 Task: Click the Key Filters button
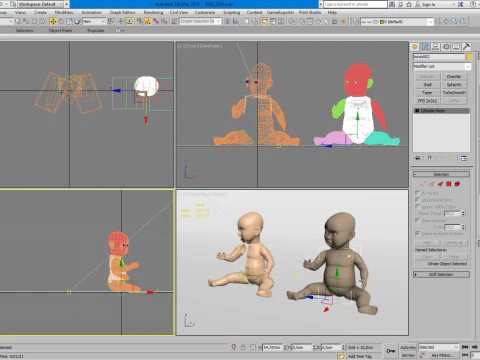(x=442, y=355)
